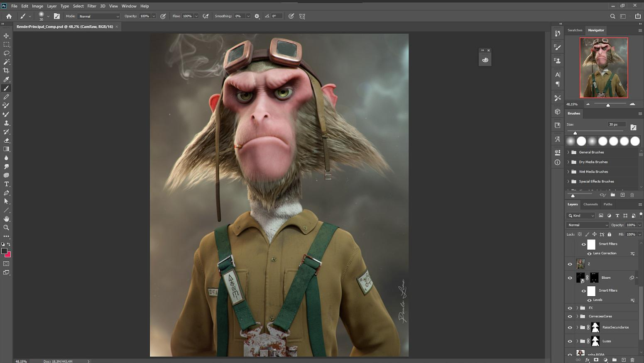Viewport: 644px width, 363px height.
Task: Adjust the brush Size slider
Action: coord(575,133)
